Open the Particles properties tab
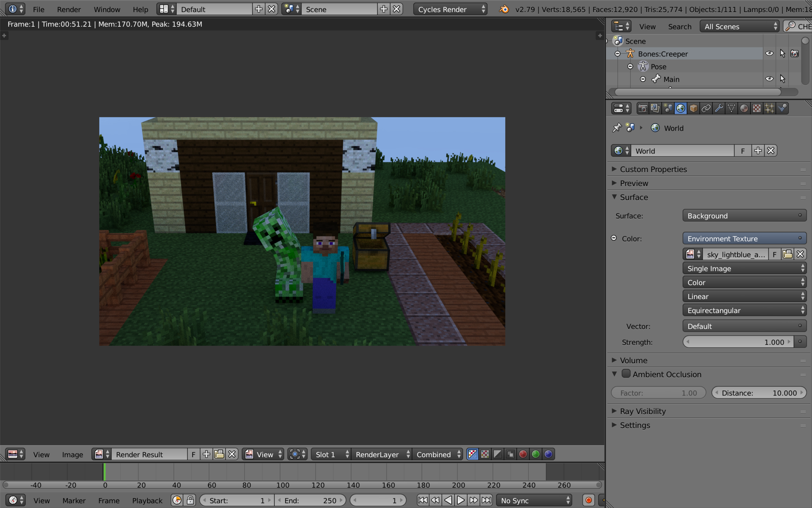 [x=770, y=108]
